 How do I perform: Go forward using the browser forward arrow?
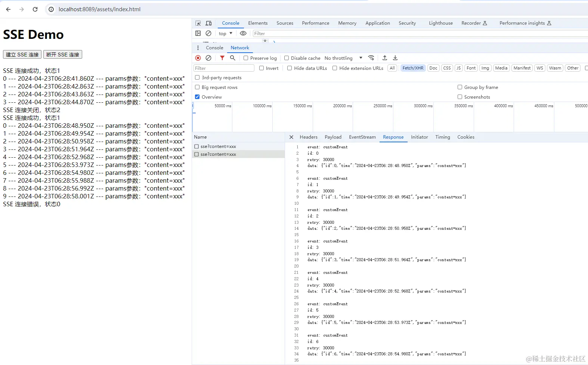[22, 9]
